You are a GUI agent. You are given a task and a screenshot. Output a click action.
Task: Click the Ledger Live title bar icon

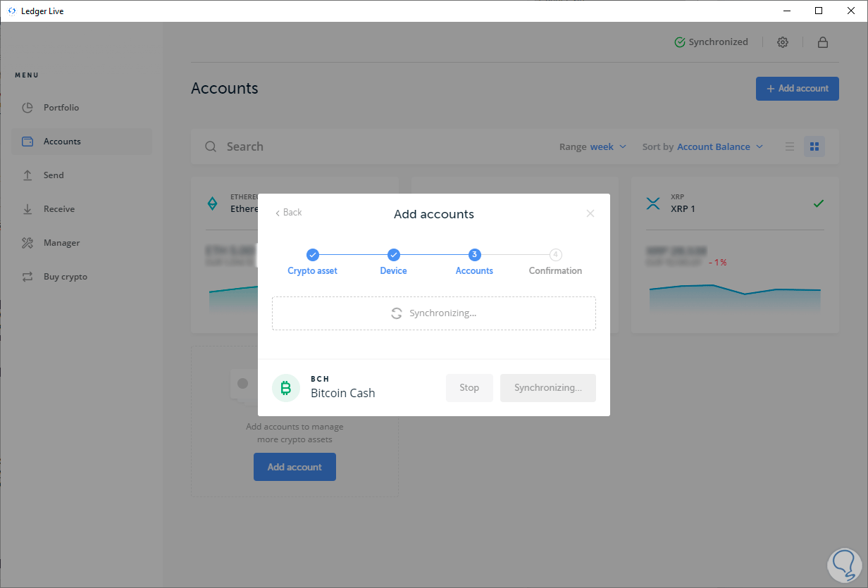[11, 11]
